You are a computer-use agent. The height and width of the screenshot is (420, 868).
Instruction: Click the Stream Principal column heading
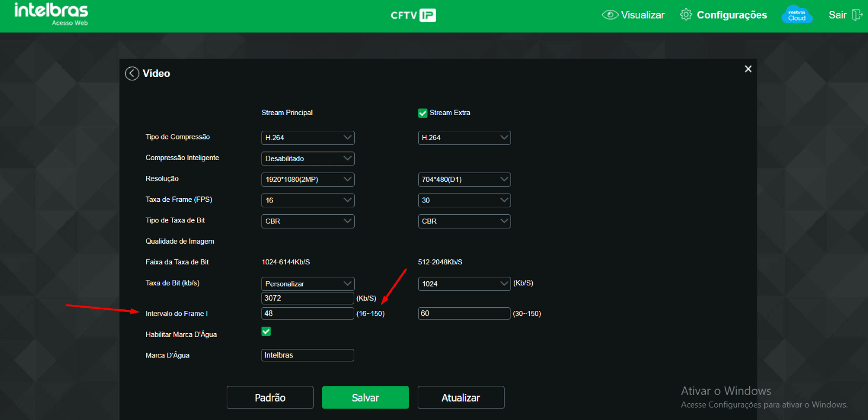coord(287,113)
